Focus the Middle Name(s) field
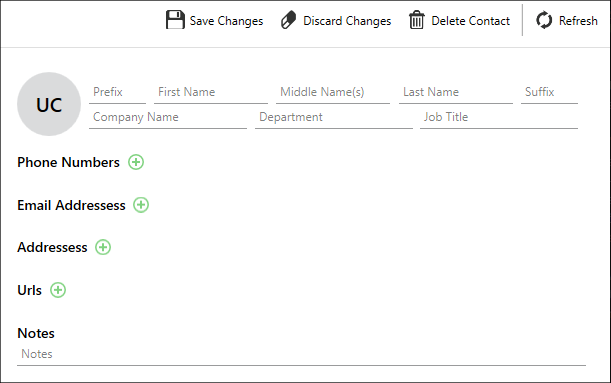The image size is (611, 383). 333,93
